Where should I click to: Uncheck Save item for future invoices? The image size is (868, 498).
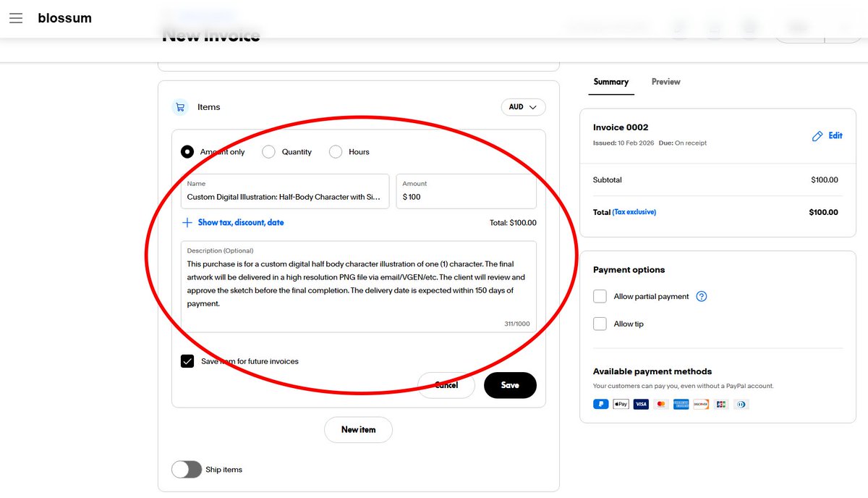[x=187, y=361]
